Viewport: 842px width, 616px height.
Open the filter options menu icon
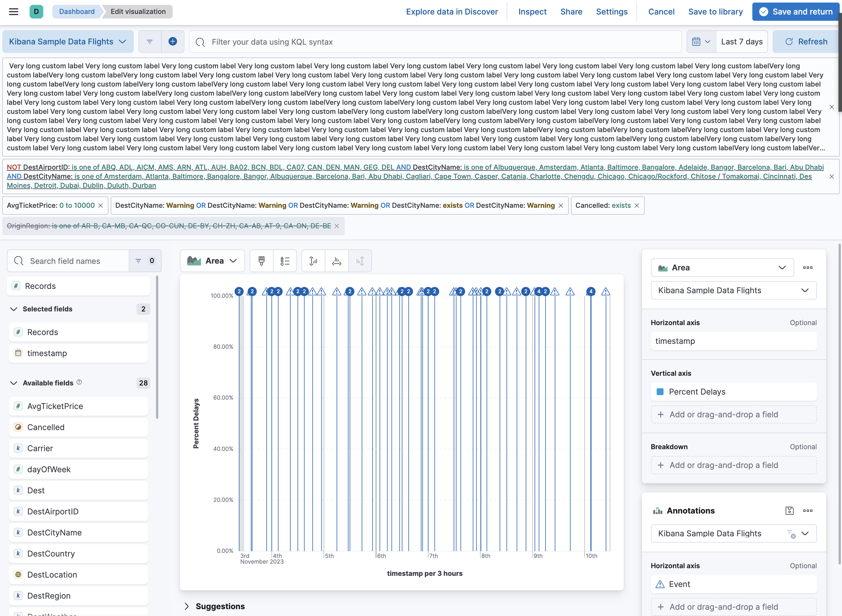click(x=149, y=41)
